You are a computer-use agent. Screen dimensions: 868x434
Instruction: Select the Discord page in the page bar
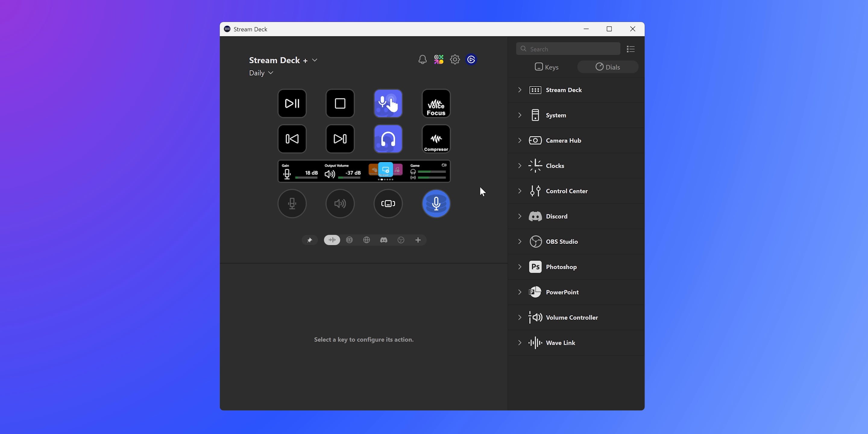(383, 240)
